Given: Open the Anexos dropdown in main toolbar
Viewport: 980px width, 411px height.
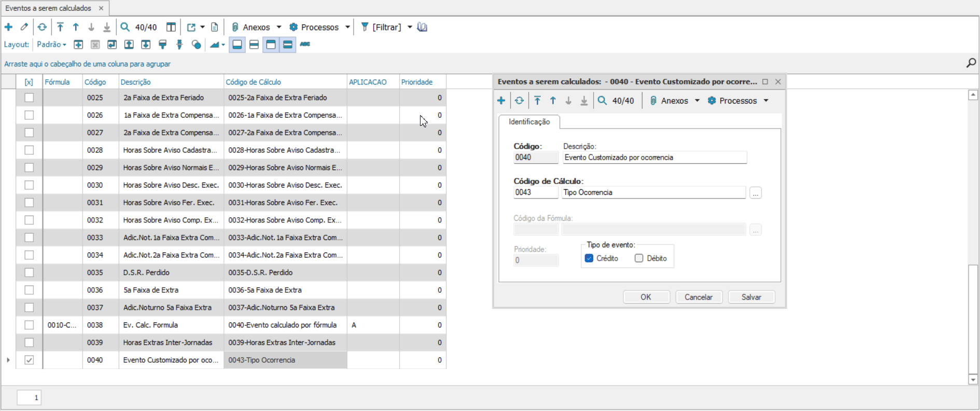Looking at the screenshot, I should tap(278, 27).
